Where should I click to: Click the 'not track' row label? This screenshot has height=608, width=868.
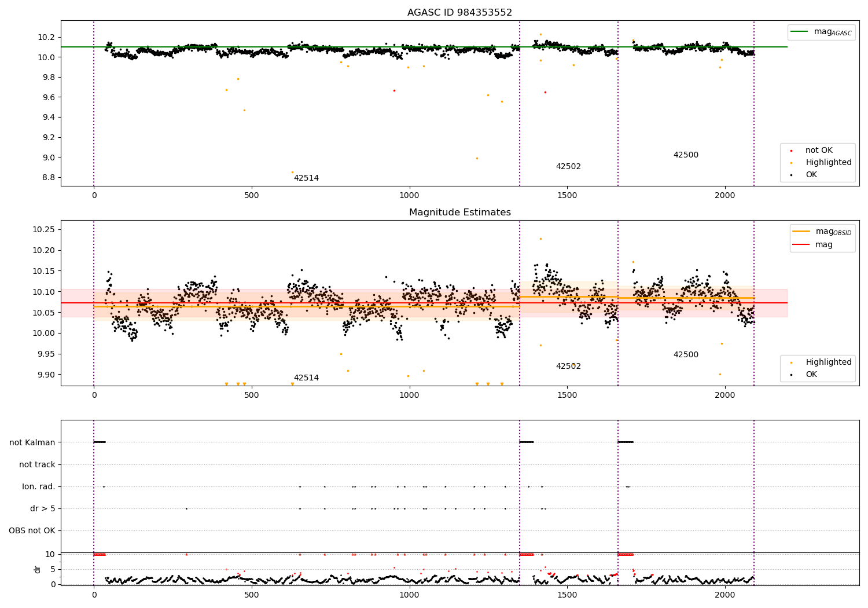pyautogui.click(x=37, y=464)
